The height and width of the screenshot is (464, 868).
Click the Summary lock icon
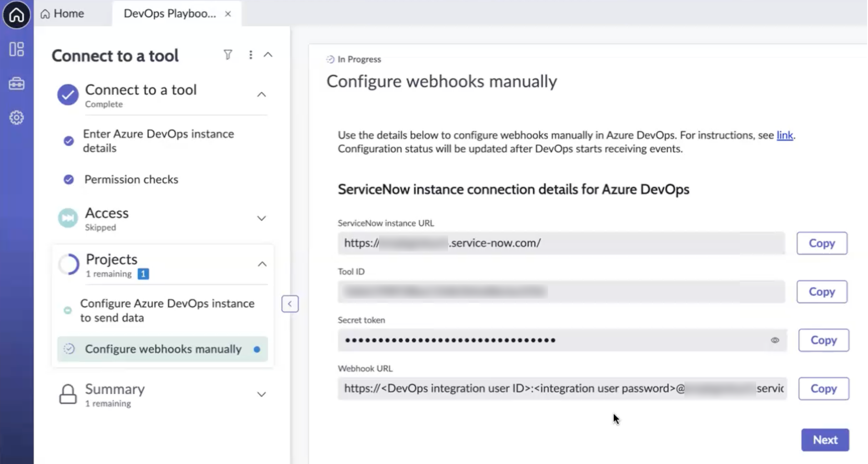point(68,394)
